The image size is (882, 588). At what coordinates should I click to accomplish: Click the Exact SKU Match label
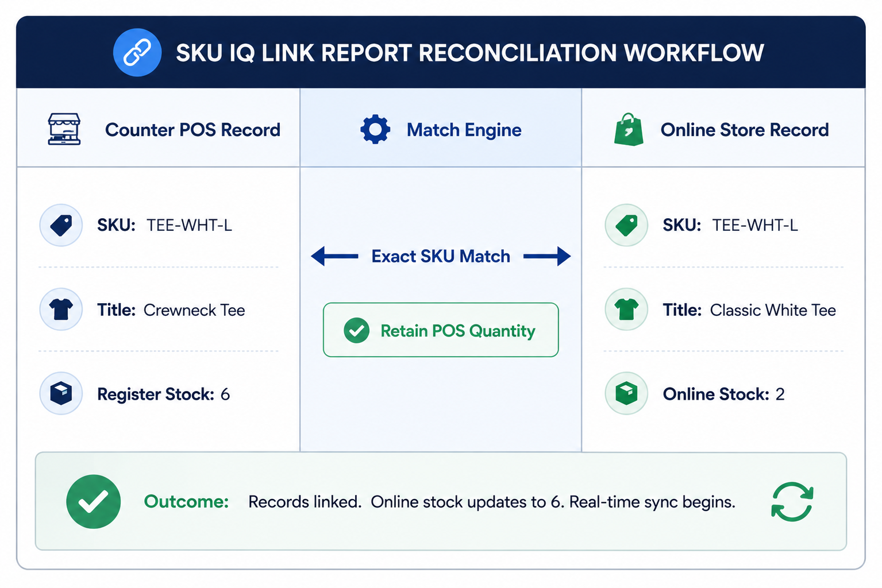[x=441, y=256]
